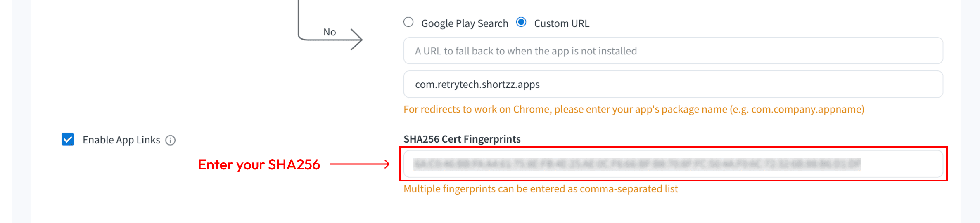Click the package name field with com.retrytech.shortzz.apps

[x=673, y=85]
